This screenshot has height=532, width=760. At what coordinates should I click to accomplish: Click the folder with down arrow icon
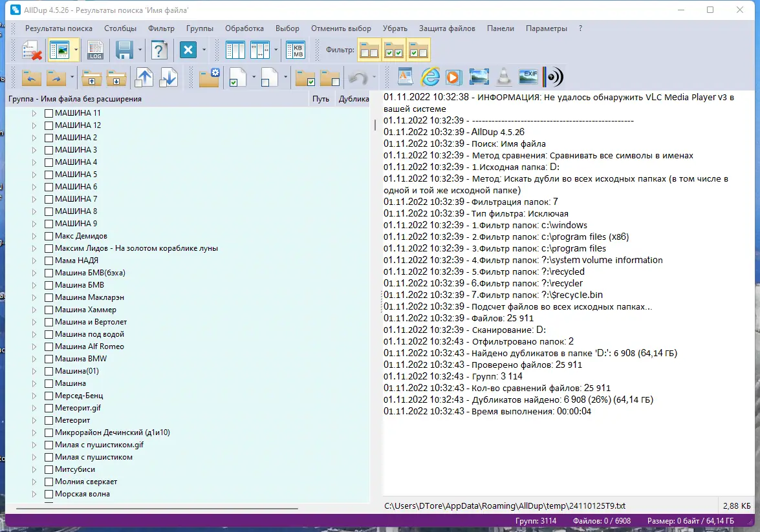(x=117, y=78)
